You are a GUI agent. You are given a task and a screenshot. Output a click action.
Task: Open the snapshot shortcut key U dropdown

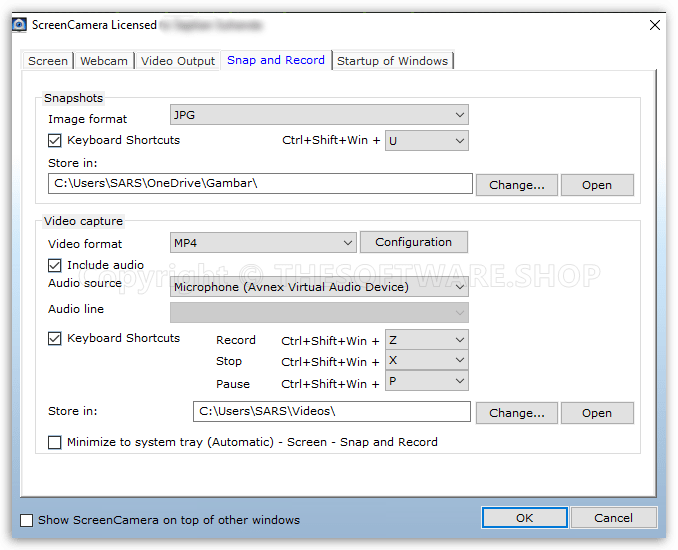(x=426, y=141)
